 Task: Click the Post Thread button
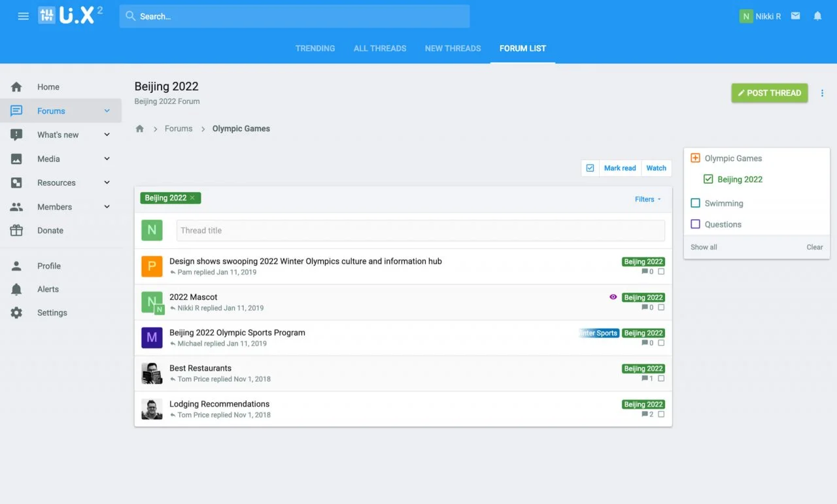[x=769, y=93]
